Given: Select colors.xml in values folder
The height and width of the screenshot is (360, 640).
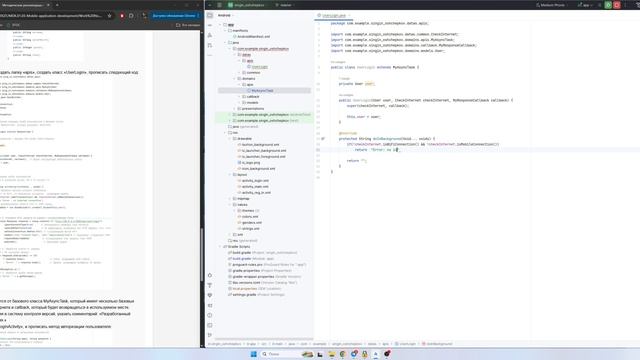Looking at the screenshot, I should pyautogui.click(x=250, y=217).
